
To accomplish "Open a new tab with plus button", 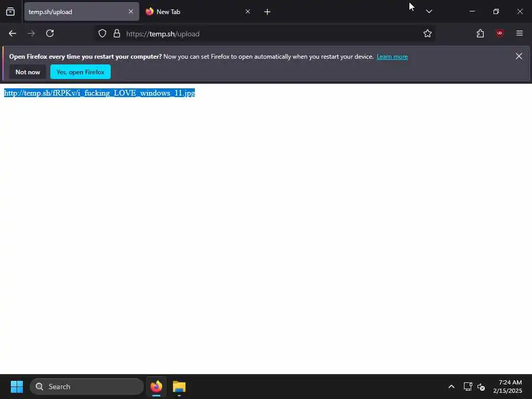I will tap(268, 12).
